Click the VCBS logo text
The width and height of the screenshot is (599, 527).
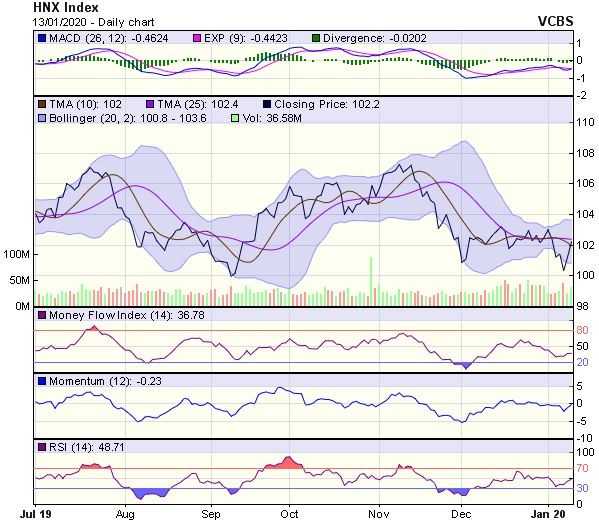555,21
